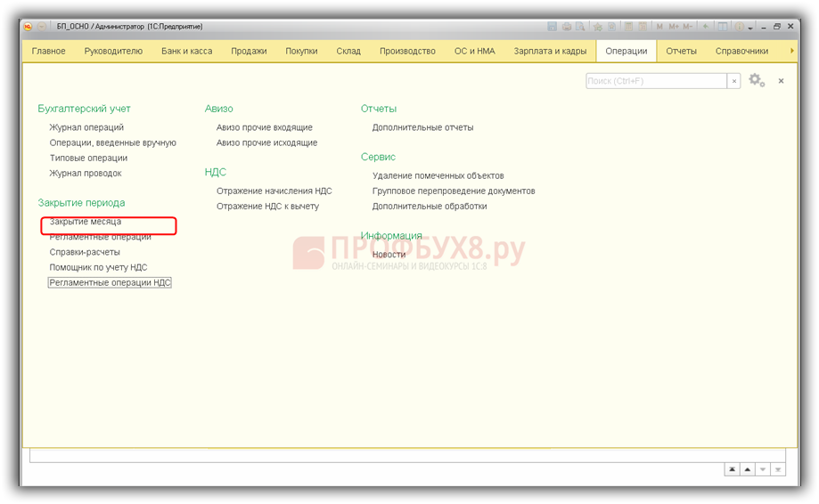The image size is (819, 504).
Task: Click the printer icon in title bar
Action: pyautogui.click(x=566, y=27)
